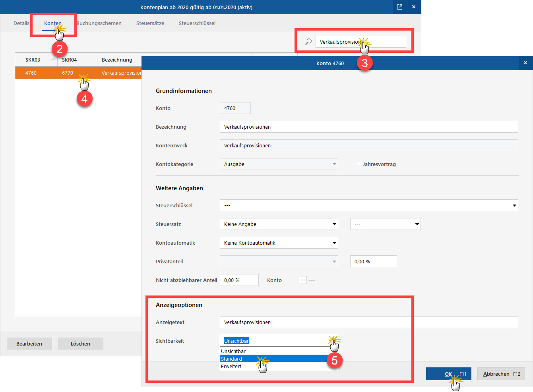The height and width of the screenshot is (392, 533).
Task: Switch to the Konten tab
Action: 53,23
